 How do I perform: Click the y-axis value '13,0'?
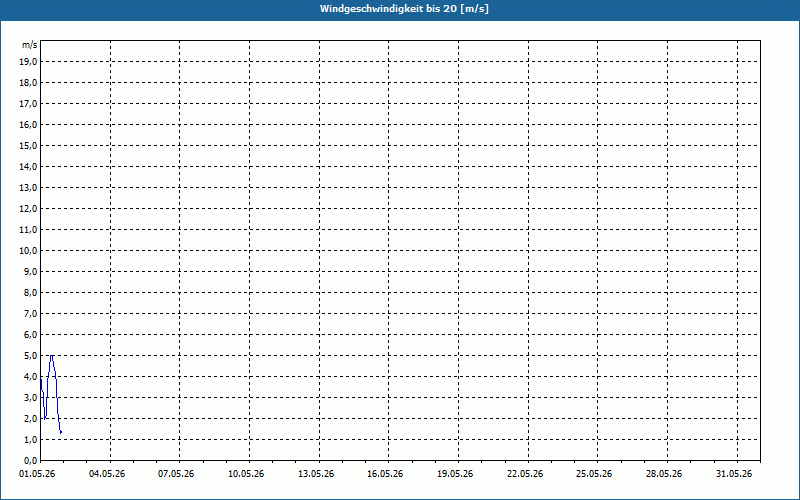28,188
